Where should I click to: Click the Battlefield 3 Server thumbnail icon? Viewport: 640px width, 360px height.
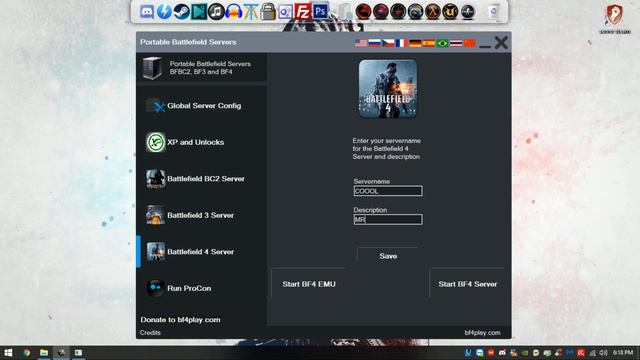click(156, 215)
